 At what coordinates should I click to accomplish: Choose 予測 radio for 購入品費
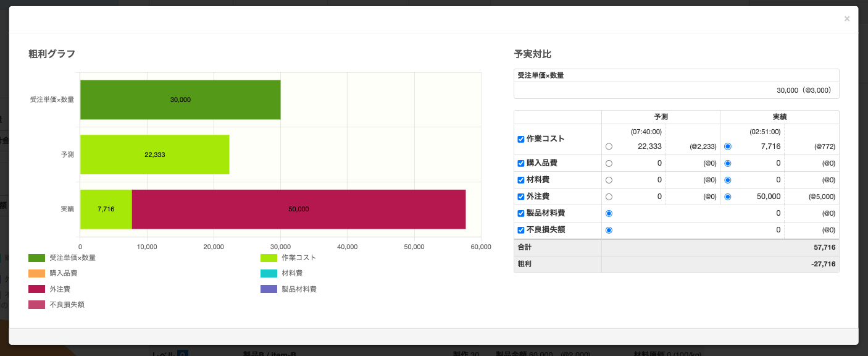[609, 163]
